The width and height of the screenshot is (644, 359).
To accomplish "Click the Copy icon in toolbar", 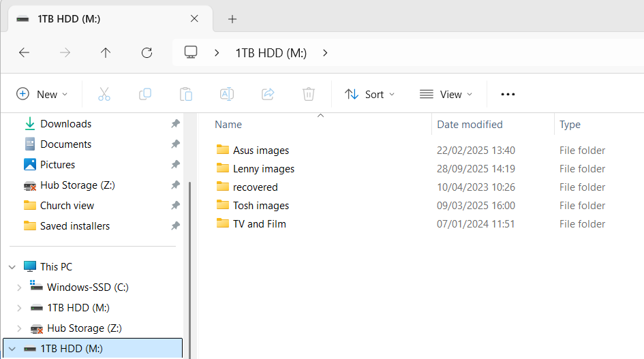I will tap(145, 94).
